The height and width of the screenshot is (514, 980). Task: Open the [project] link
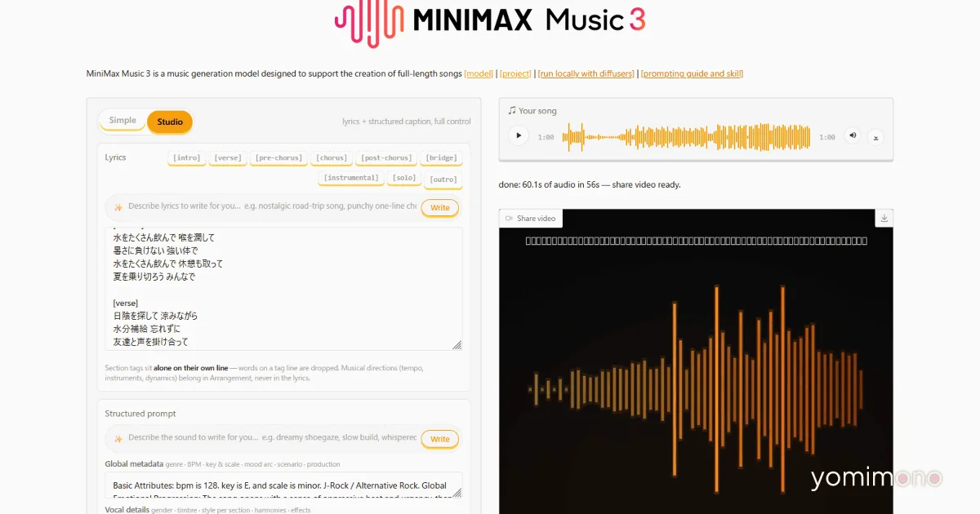tap(515, 73)
